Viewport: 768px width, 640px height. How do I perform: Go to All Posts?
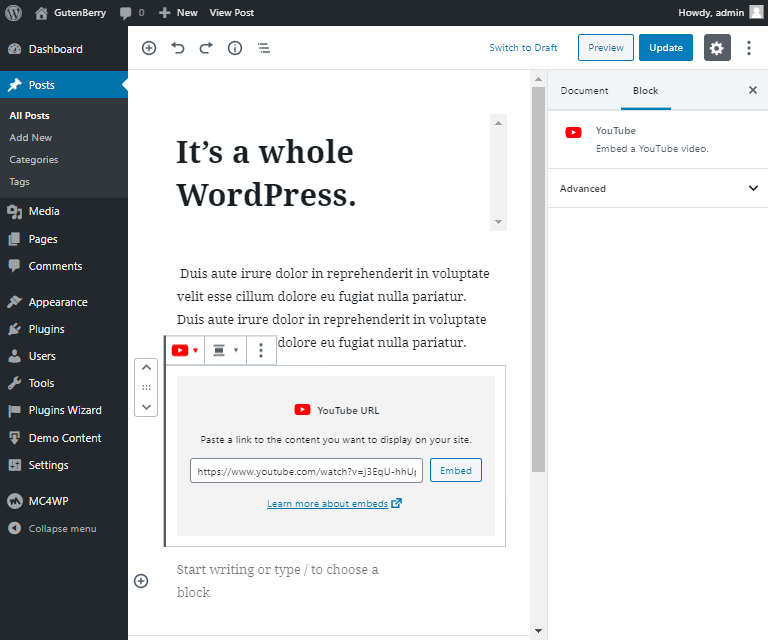click(x=29, y=116)
